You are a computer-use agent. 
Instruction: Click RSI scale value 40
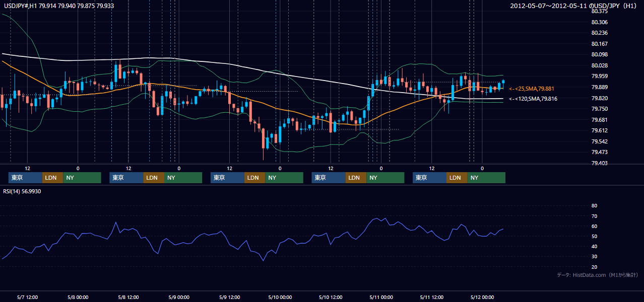click(594, 246)
